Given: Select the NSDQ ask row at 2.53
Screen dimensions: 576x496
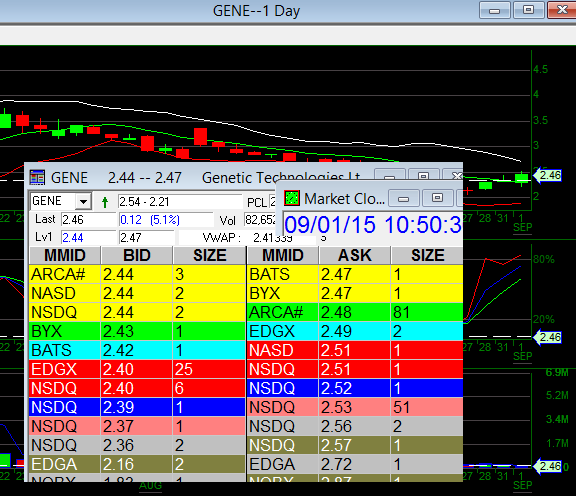Looking at the screenshot, I should pyautogui.click(x=355, y=407).
